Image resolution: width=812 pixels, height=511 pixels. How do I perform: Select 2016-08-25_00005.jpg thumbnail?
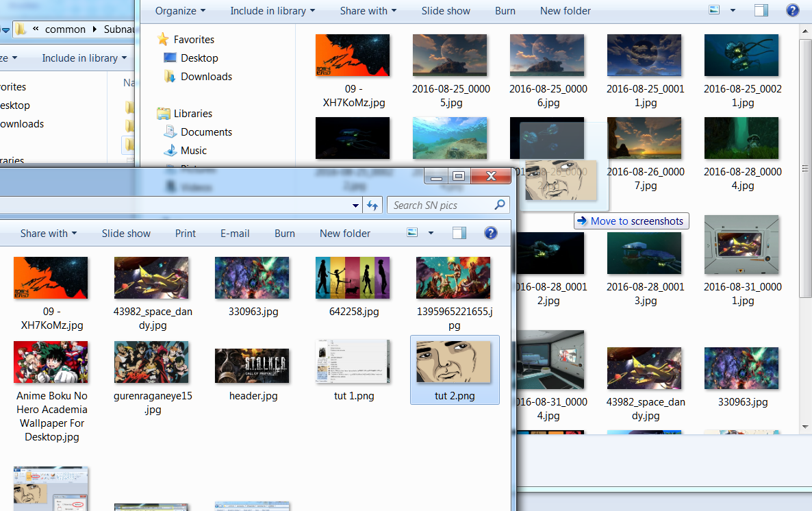point(450,55)
